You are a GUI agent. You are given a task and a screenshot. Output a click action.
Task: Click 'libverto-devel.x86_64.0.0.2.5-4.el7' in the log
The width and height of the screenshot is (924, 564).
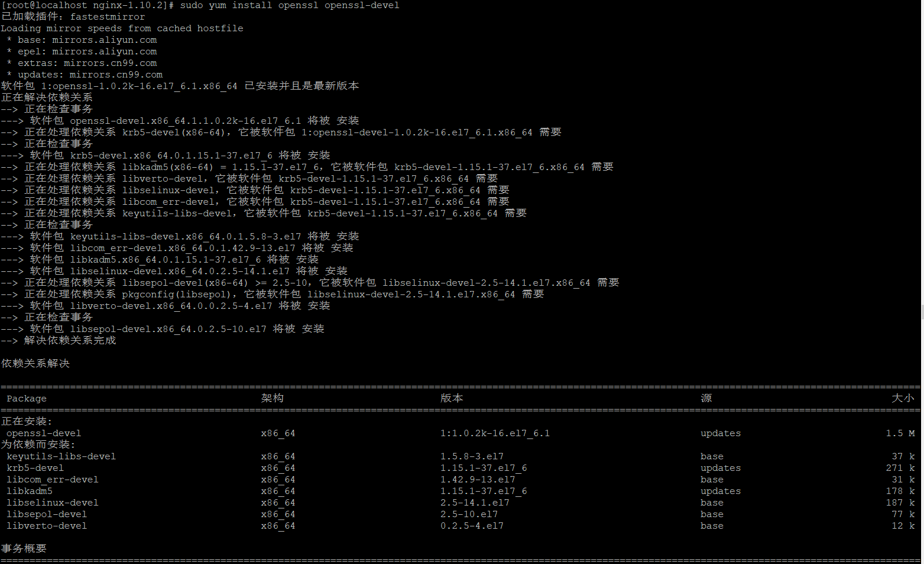pyautogui.click(x=171, y=306)
